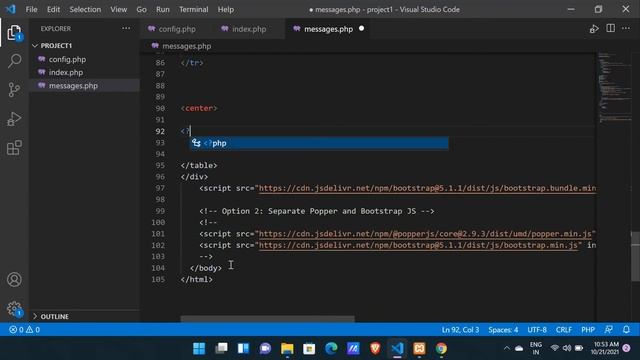Open the Teams chat taskbar icon
640x360 pixels.
coord(265,349)
